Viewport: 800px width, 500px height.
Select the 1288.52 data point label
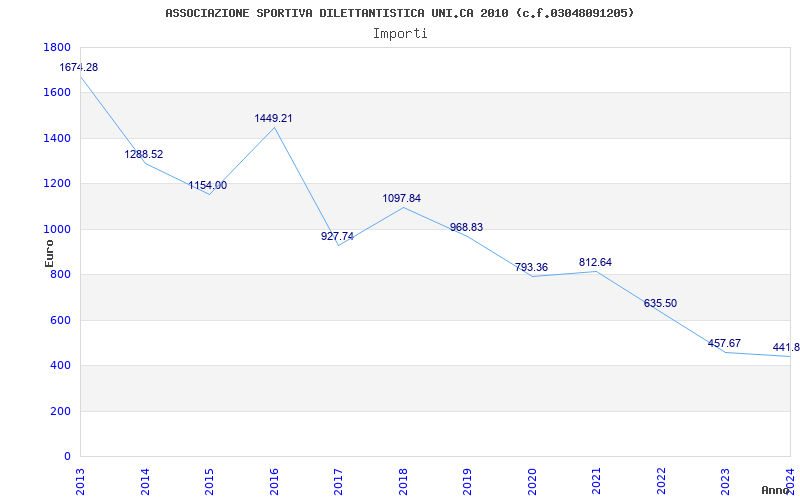tap(144, 155)
